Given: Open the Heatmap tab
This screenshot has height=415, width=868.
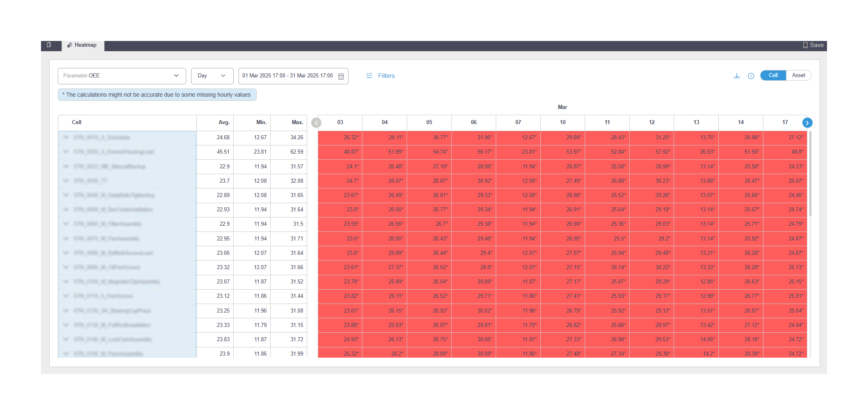Looking at the screenshot, I should click(x=82, y=45).
